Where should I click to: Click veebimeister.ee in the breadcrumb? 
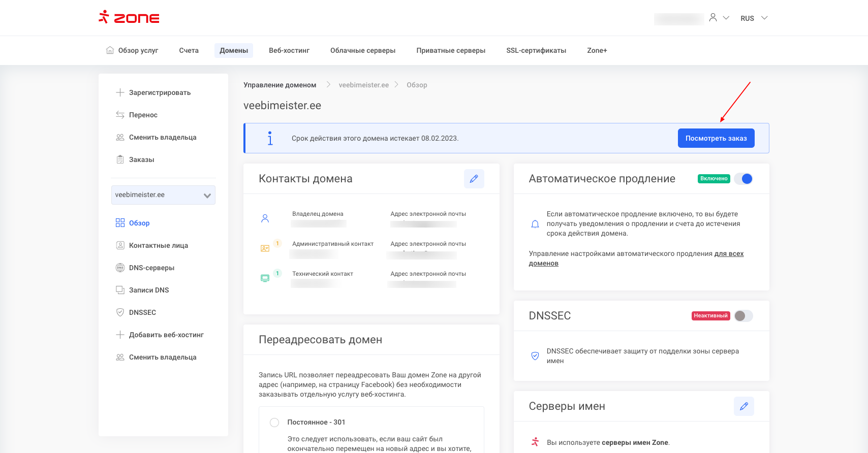tap(363, 85)
